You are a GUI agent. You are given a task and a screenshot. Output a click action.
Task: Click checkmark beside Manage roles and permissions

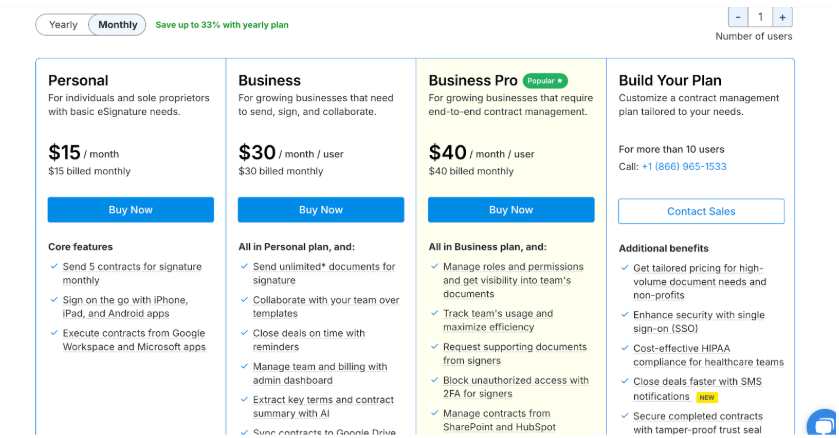click(x=434, y=267)
